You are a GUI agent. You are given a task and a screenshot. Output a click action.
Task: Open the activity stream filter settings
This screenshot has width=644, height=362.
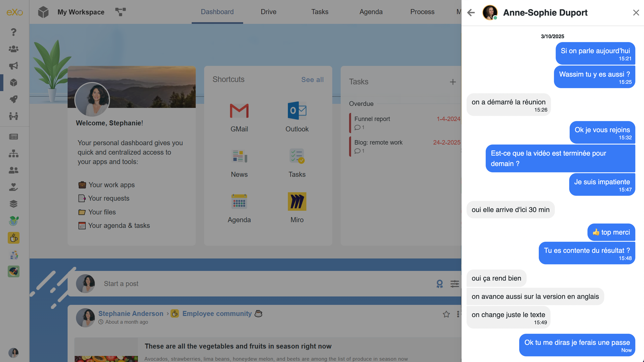[455, 284]
